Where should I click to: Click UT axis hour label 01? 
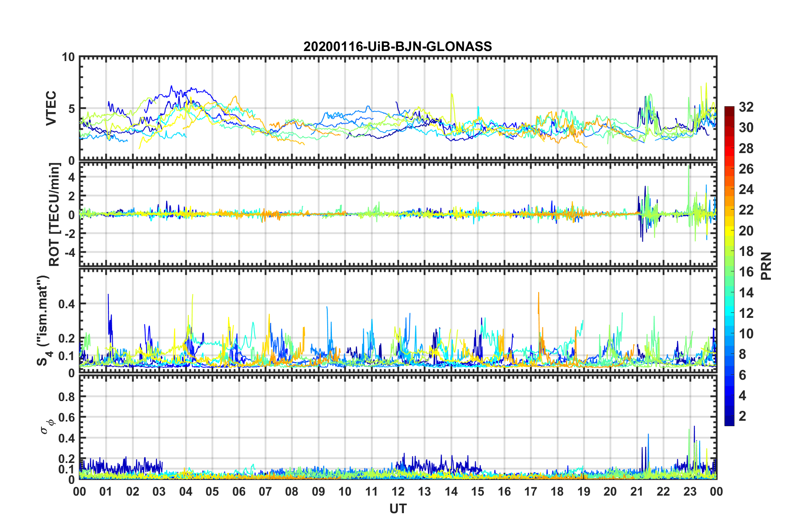[x=106, y=492]
